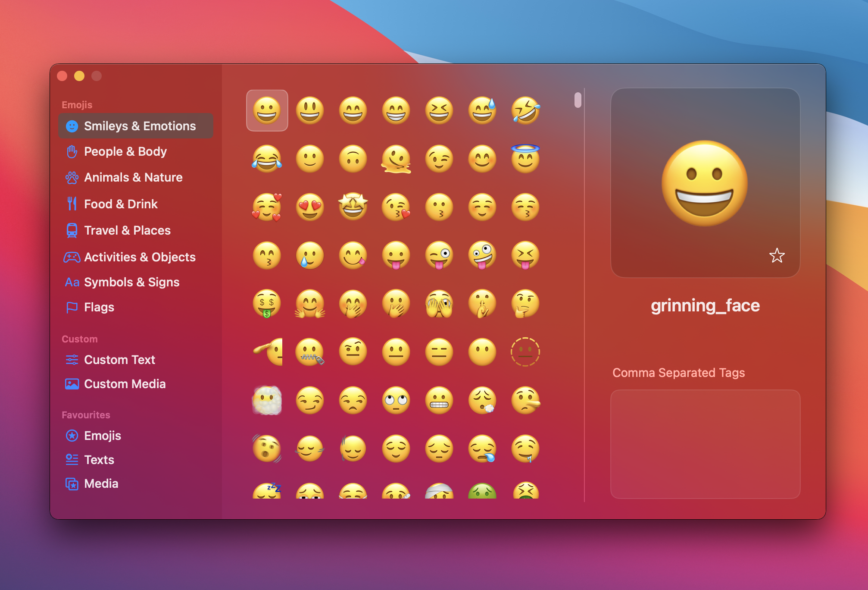This screenshot has height=590, width=868.
Task: Click the large grinning face preview
Action: pos(704,183)
